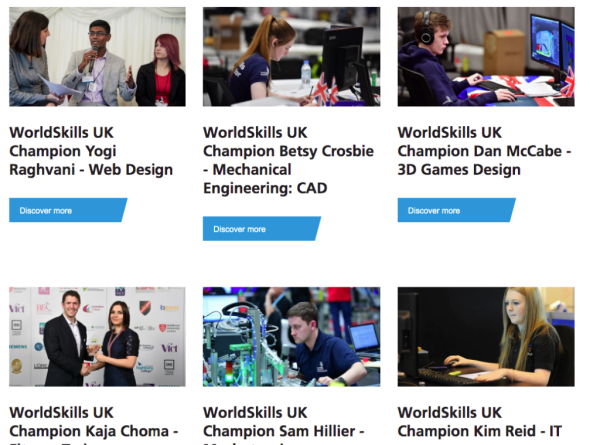
Task: Open the Kaja Choma champion heading
Action: click(94, 425)
